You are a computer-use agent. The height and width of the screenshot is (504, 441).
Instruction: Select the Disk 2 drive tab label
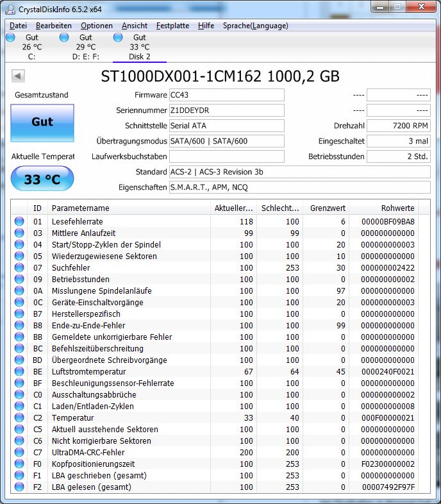tap(140, 56)
